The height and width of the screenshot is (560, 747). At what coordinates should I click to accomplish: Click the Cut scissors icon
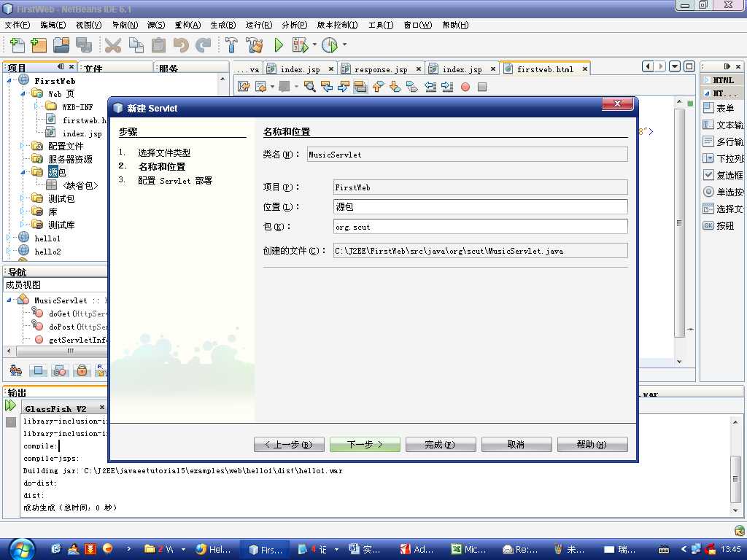113,45
